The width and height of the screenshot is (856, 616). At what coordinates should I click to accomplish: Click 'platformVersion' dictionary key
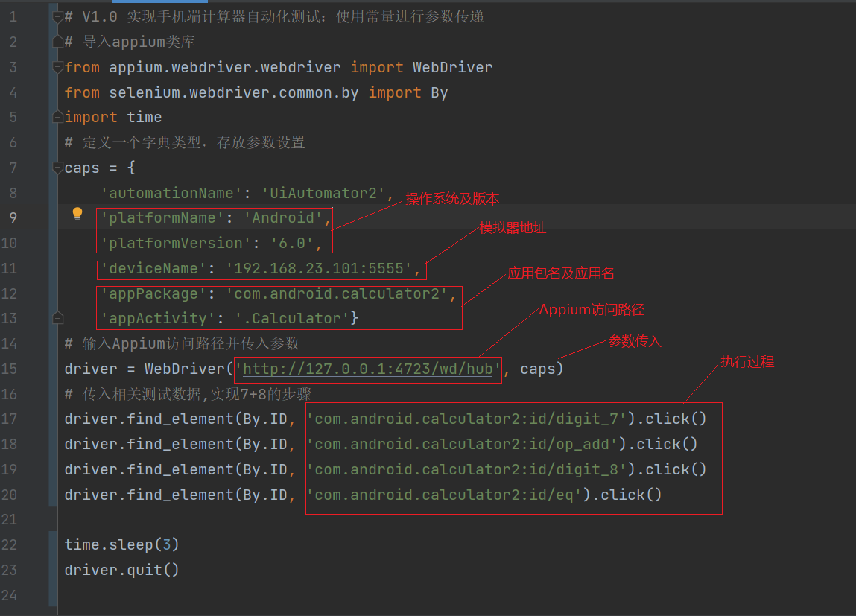point(176,244)
